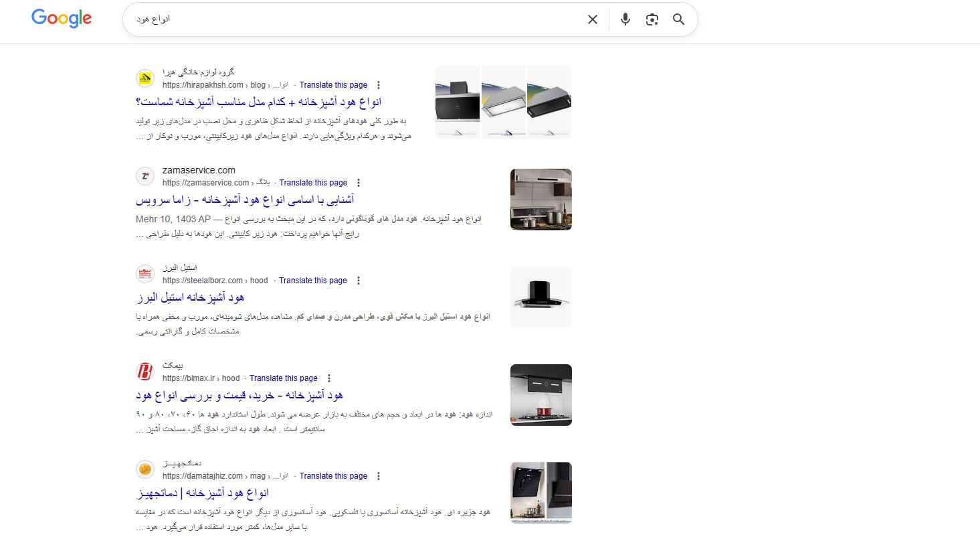Open three-dot menu for zamaservice.com result
The width and height of the screenshot is (980, 543).
click(359, 183)
